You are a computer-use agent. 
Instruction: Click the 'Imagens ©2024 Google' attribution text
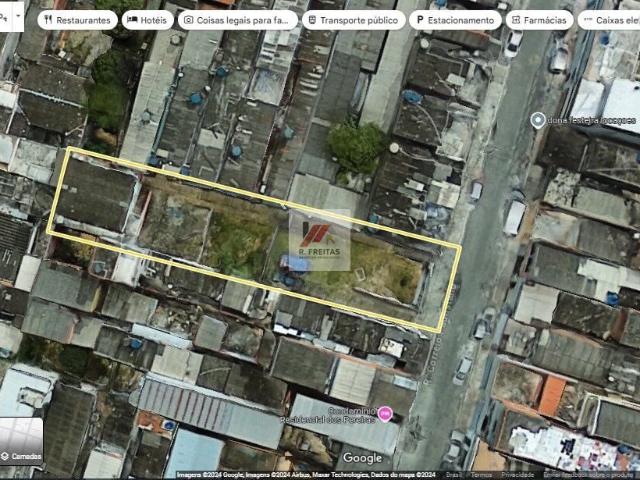[210, 475]
